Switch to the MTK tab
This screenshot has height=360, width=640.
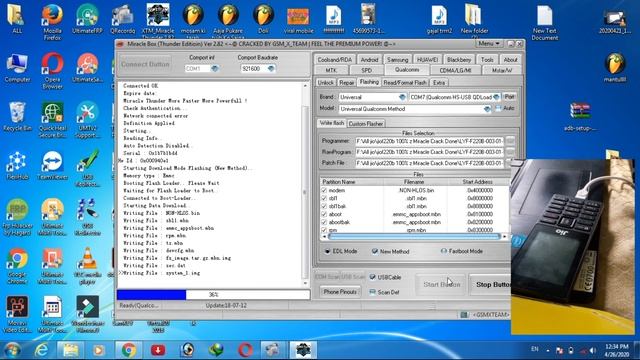pyautogui.click(x=331, y=70)
